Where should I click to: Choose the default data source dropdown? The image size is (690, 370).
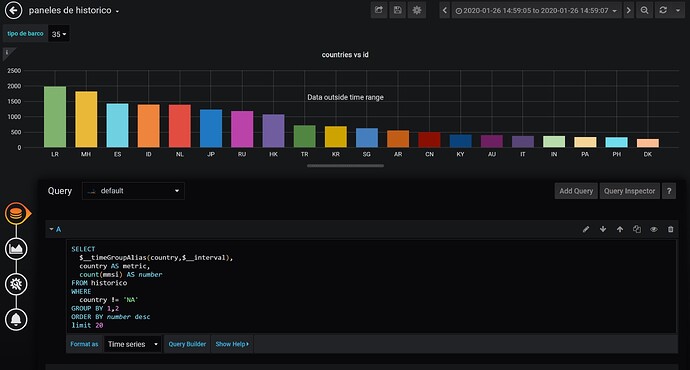click(x=133, y=191)
